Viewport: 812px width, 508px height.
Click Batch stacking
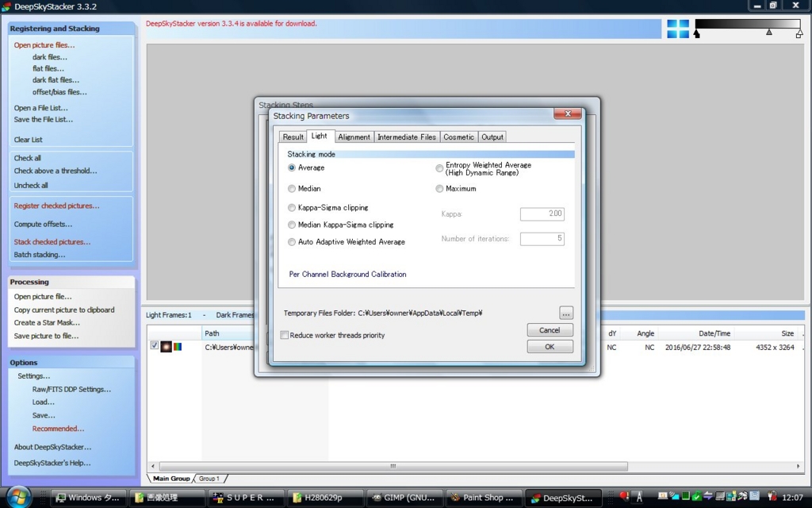[x=40, y=255]
